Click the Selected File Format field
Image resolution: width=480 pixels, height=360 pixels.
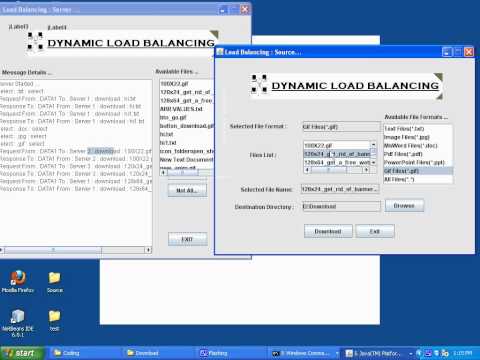pyautogui.click(x=341, y=127)
